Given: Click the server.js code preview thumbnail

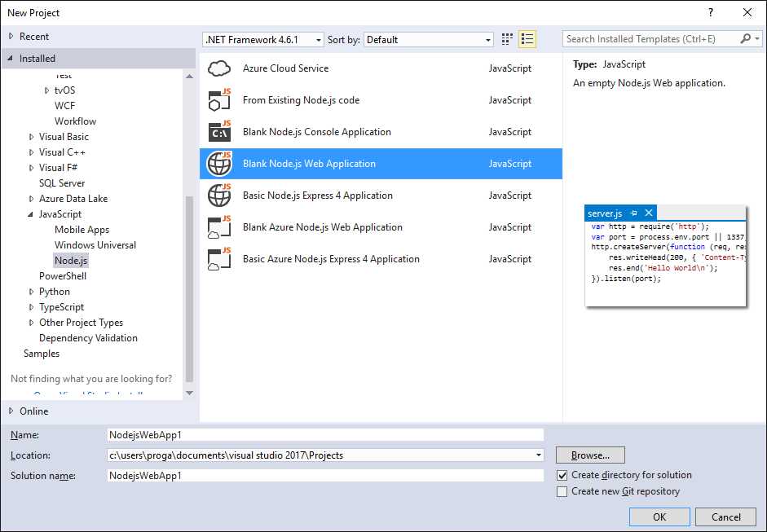Looking at the screenshot, I should point(665,256).
